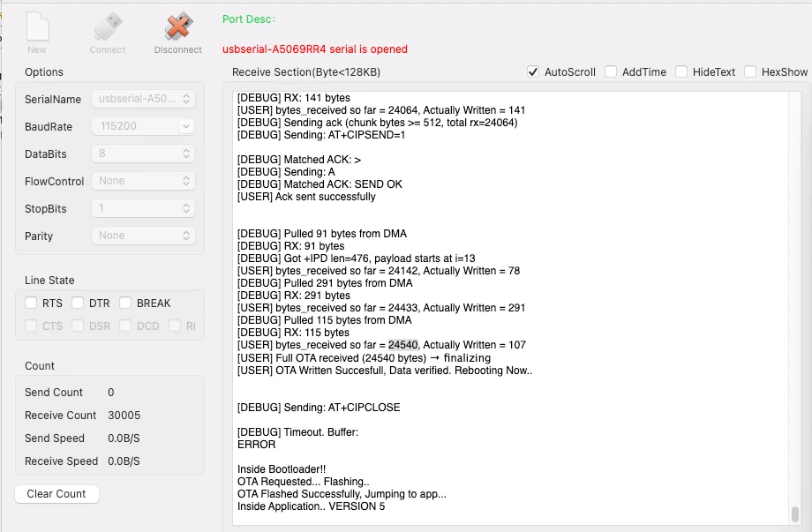Open the DataBits dropdown

tap(142, 154)
